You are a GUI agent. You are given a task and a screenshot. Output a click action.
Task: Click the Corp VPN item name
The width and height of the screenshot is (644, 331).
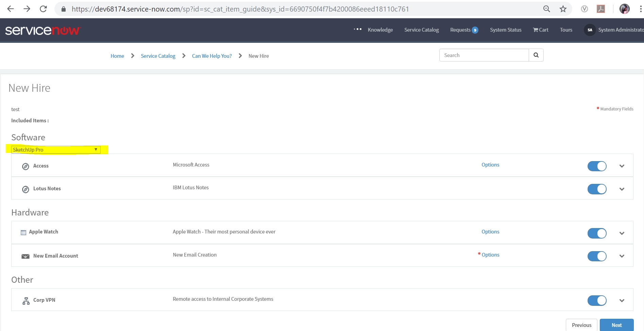pos(44,300)
